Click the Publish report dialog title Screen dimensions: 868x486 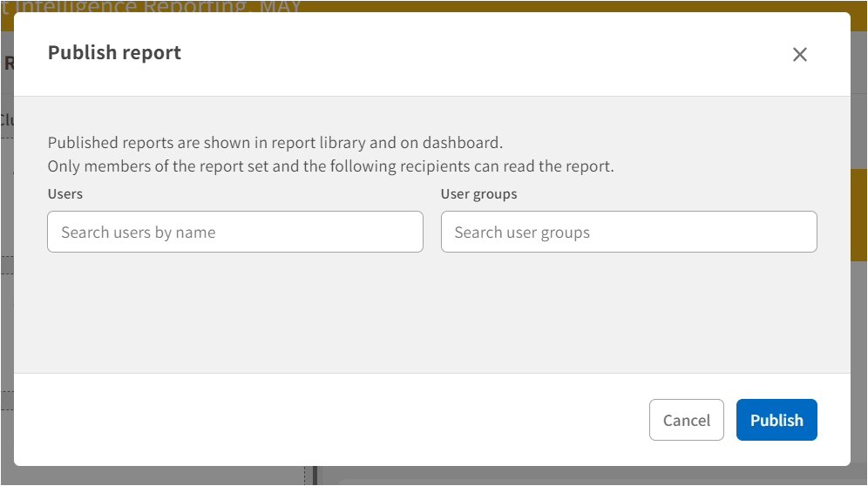coord(114,53)
